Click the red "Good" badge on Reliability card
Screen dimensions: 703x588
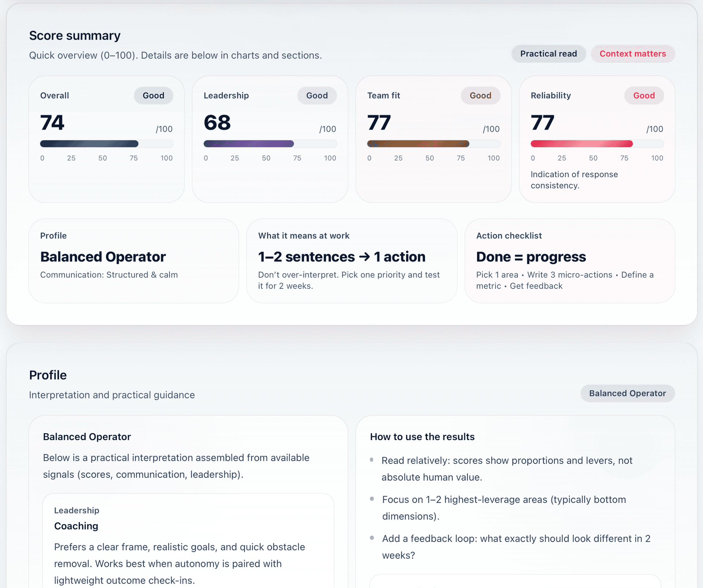pyautogui.click(x=644, y=96)
